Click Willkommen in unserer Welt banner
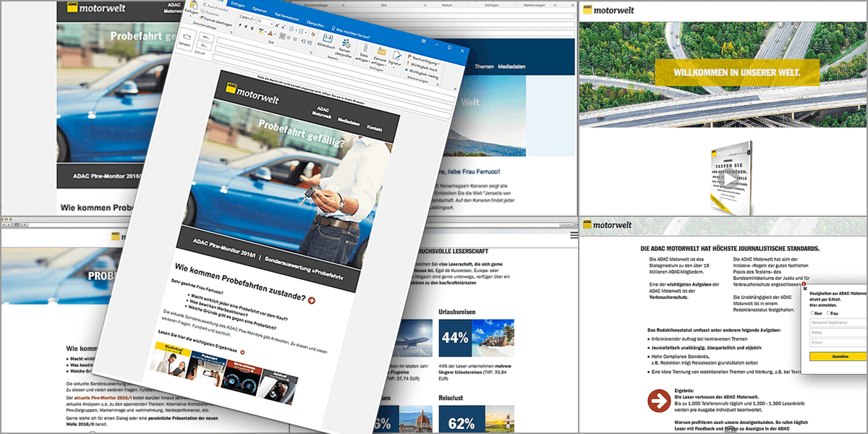868x434 pixels. (x=736, y=73)
